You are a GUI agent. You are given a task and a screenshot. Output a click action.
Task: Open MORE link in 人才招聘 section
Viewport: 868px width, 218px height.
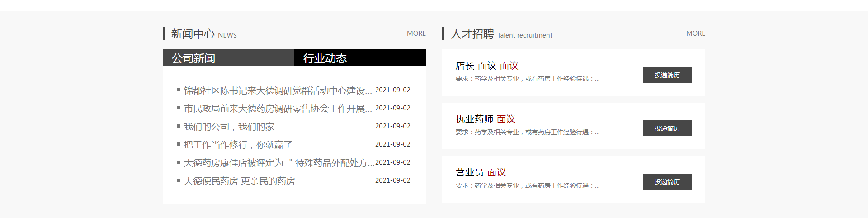click(x=695, y=33)
